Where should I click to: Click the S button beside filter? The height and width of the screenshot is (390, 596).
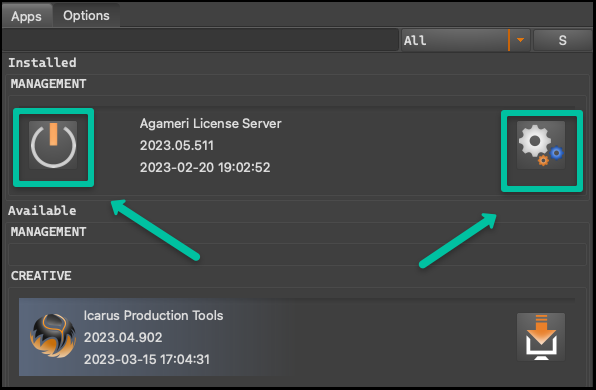coord(563,40)
